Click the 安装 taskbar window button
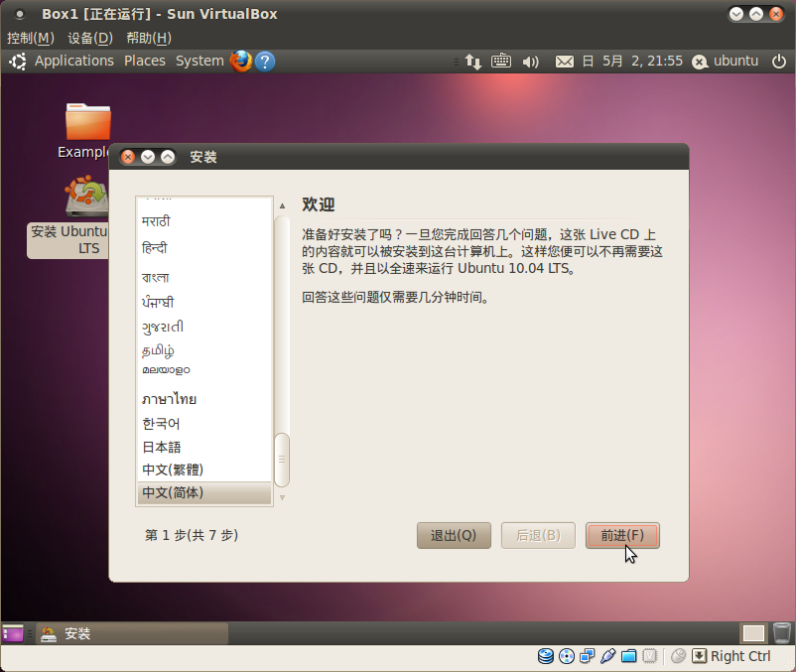 point(132,633)
